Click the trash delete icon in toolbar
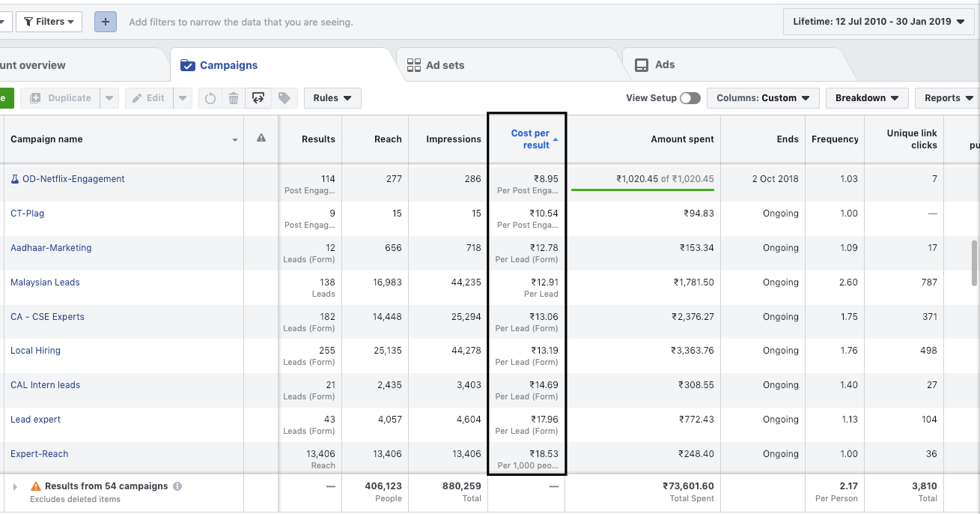Image resolution: width=980 pixels, height=514 pixels. (234, 98)
